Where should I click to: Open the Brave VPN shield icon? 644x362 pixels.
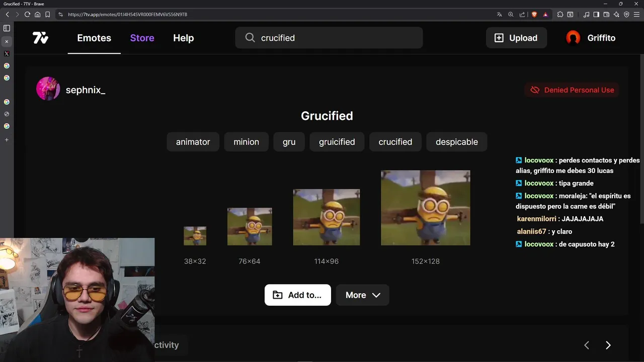[626, 15]
